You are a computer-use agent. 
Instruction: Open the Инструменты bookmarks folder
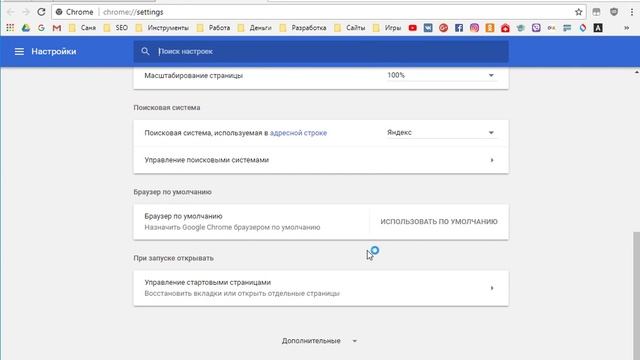(x=162, y=28)
